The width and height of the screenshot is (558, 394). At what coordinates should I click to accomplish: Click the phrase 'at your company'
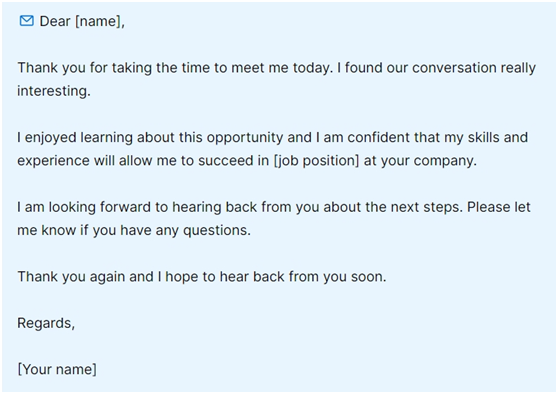pyautogui.click(x=420, y=161)
